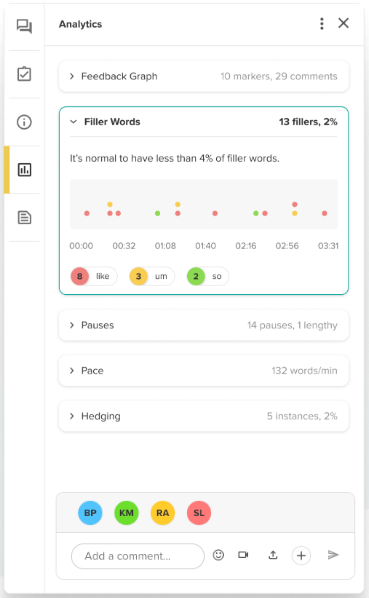Send the comment with arrow icon
This screenshot has height=598, width=369.
click(x=333, y=555)
